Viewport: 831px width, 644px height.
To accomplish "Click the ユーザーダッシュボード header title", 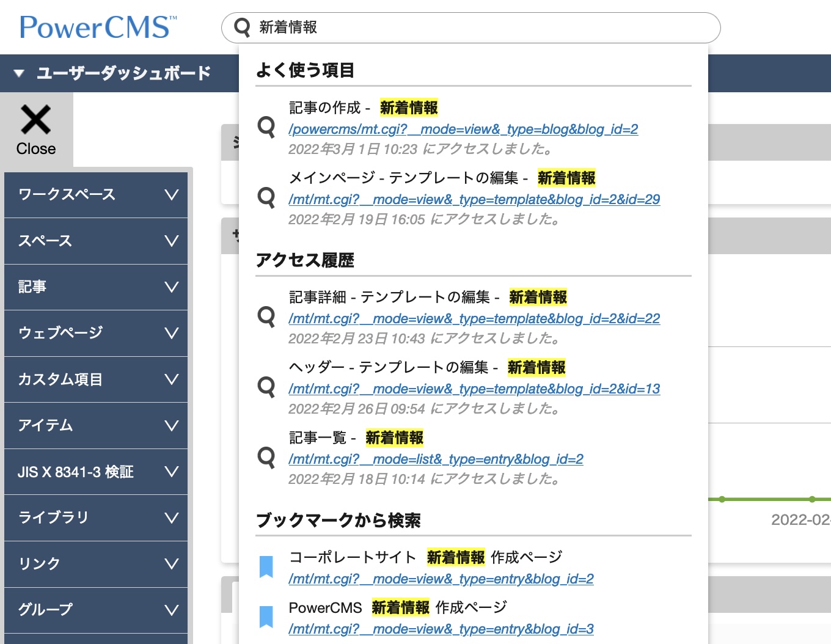I will tap(123, 73).
